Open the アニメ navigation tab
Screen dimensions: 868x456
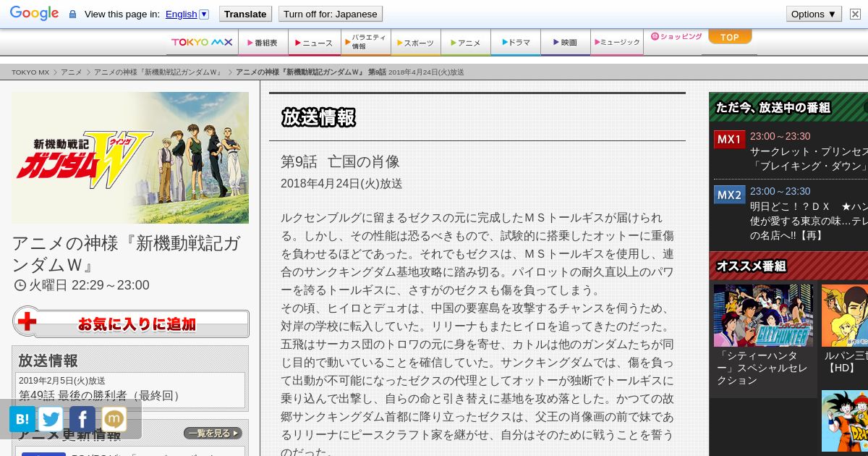pyautogui.click(x=466, y=43)
